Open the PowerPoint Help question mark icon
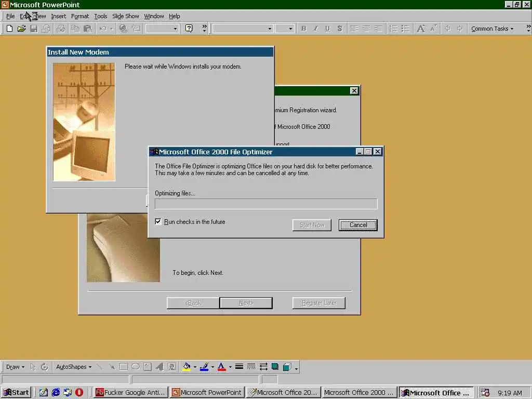Image resolution: width=532 pixels, height=399 pixels. coord(189,29)
